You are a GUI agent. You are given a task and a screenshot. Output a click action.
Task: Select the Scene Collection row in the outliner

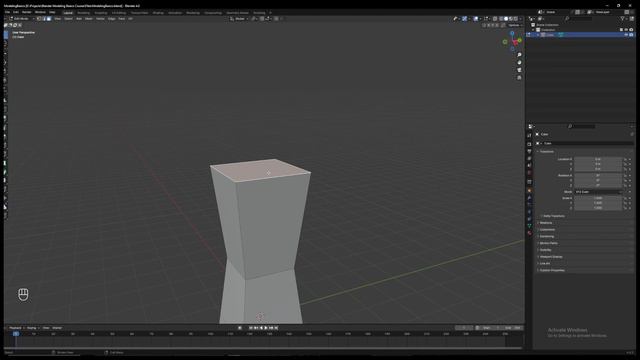(580, 25)
